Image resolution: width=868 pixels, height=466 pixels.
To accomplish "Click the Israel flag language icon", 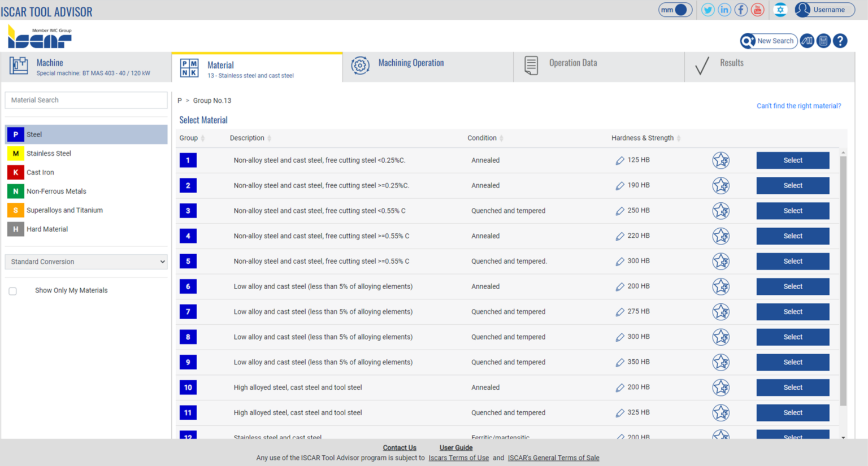I will click(780, 10).
